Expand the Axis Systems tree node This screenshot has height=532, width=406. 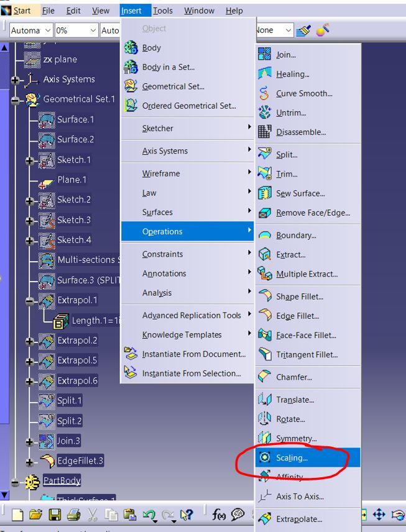(x=15, y=80)
